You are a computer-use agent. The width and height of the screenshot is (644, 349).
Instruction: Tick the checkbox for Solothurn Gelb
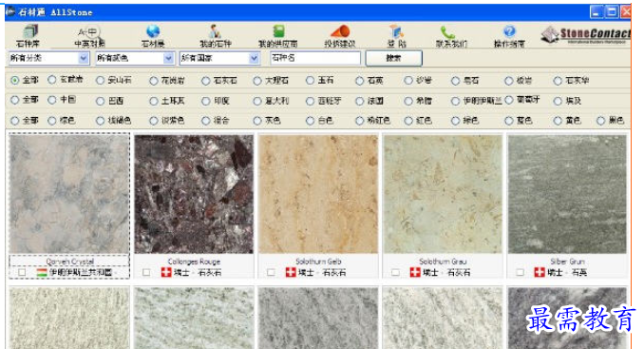[x=271, y=272]
